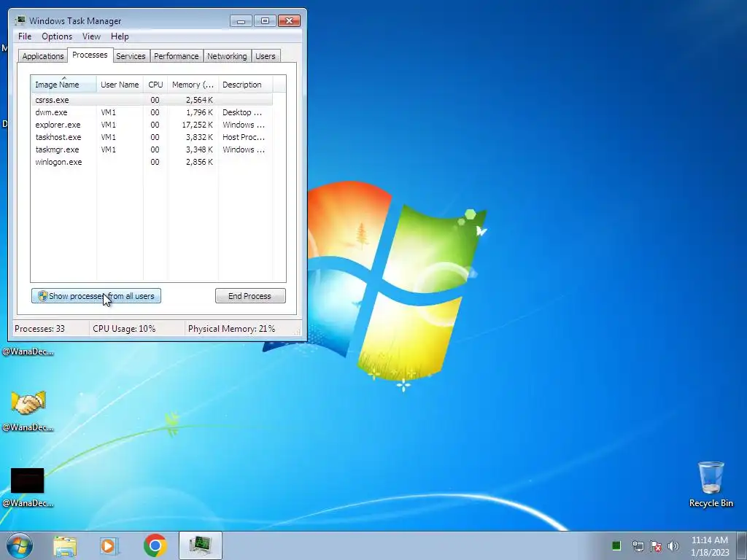747x560 pixels.
Task: Open Google Chrome from the taskbar
Action: click(x=155, y=545)
